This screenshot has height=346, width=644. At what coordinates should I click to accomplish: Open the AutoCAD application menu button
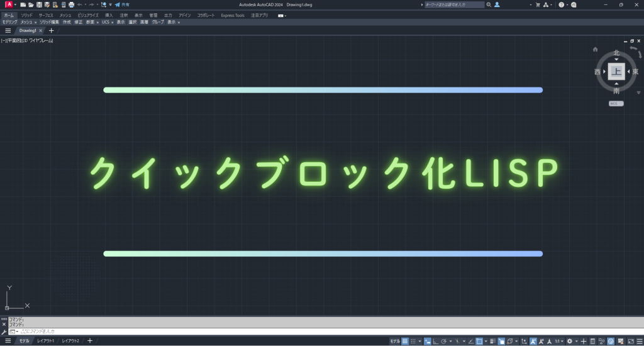tap(9, 4)
